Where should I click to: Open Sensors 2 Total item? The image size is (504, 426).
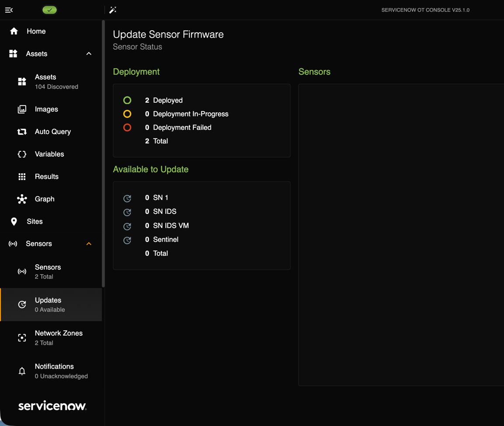[51, 272]
